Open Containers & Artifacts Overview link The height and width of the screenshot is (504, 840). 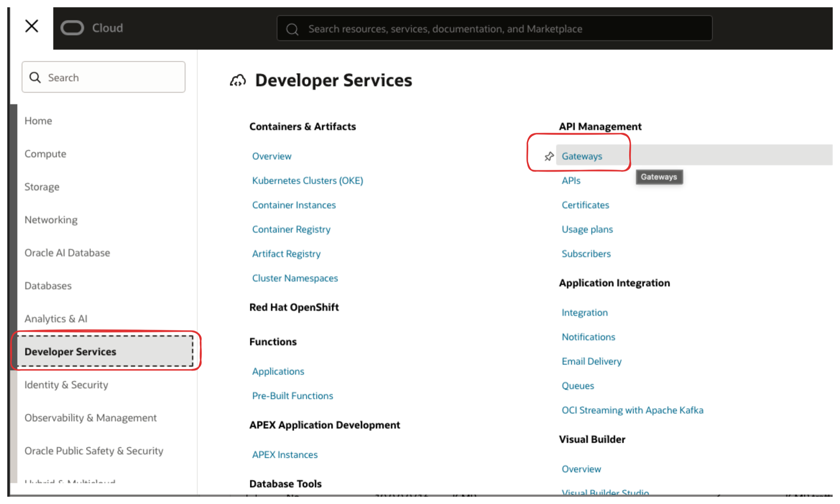[272, 156]
